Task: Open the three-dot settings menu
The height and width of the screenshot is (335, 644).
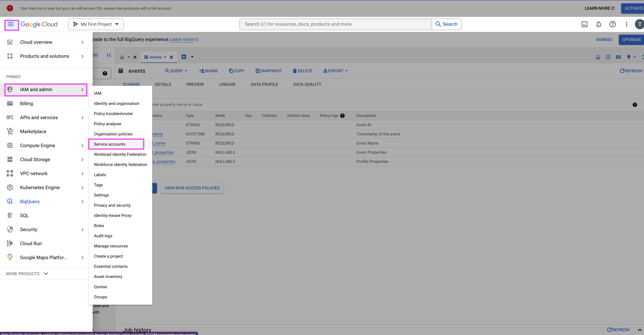Action: (x=626, y=24)
